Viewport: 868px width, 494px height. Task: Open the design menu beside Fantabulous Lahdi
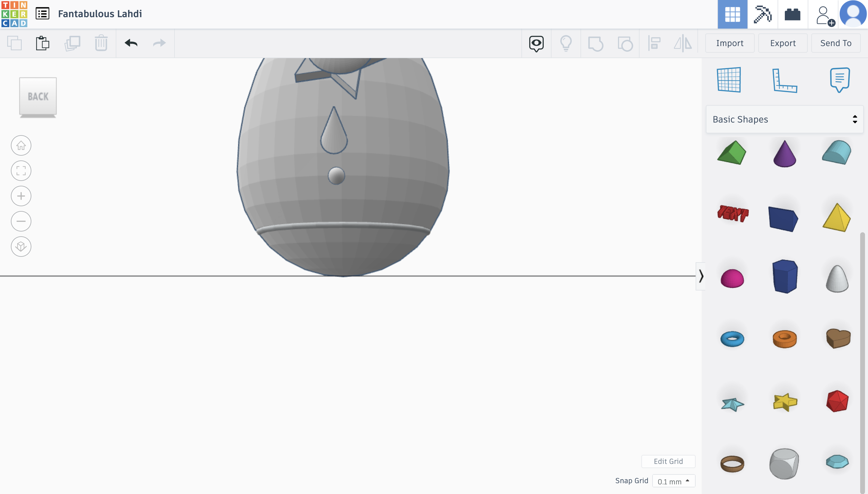42,14
